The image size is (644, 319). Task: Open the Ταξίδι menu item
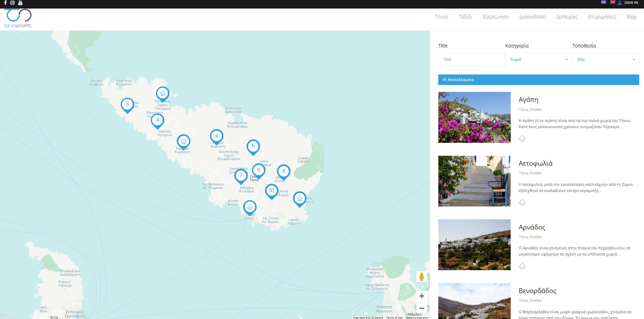[465, 17]
